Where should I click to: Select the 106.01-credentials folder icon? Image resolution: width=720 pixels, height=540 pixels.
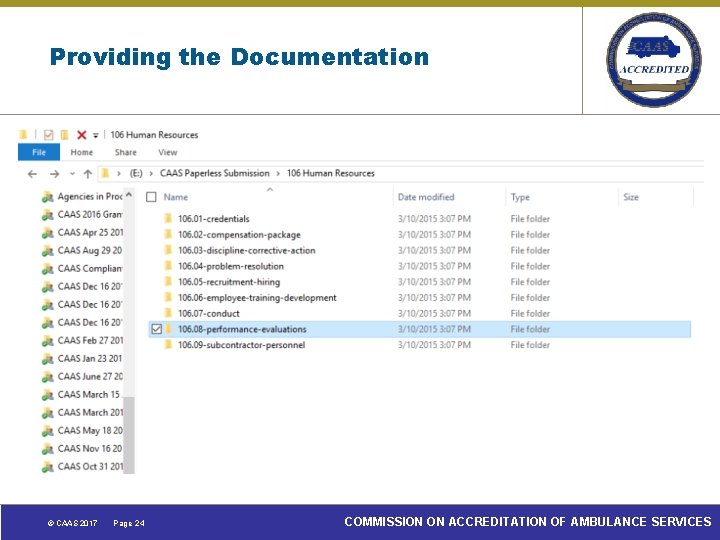[169, 218]
